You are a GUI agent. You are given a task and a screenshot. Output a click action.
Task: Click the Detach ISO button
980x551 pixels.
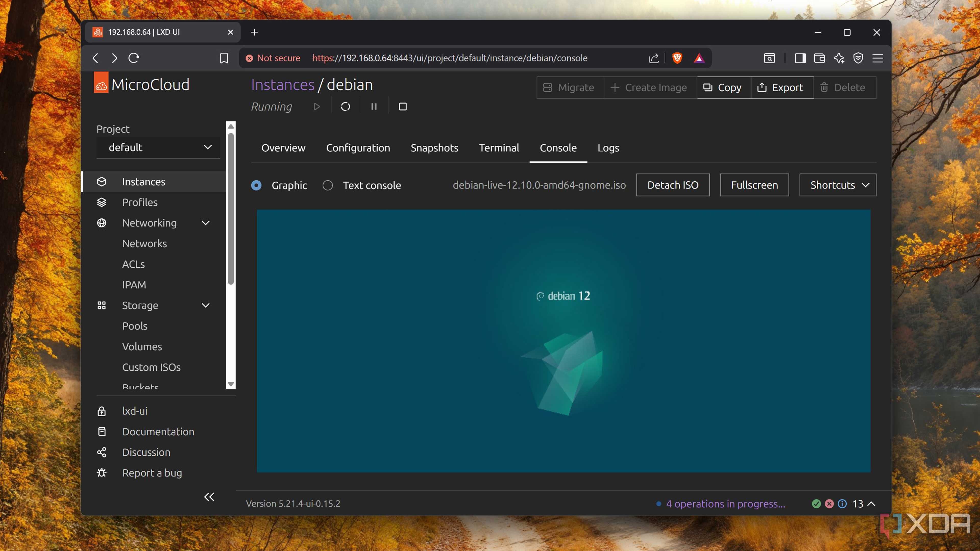coord(673,185)
